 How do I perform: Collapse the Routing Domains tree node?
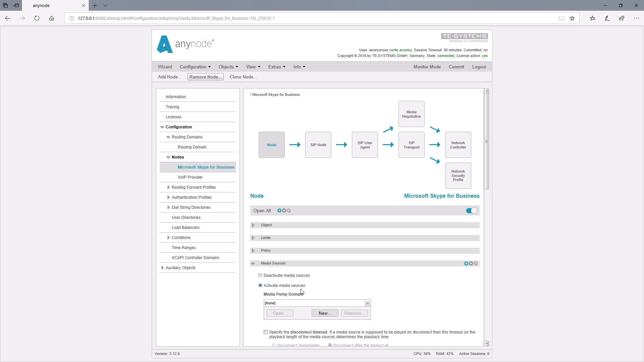point(168,137)
